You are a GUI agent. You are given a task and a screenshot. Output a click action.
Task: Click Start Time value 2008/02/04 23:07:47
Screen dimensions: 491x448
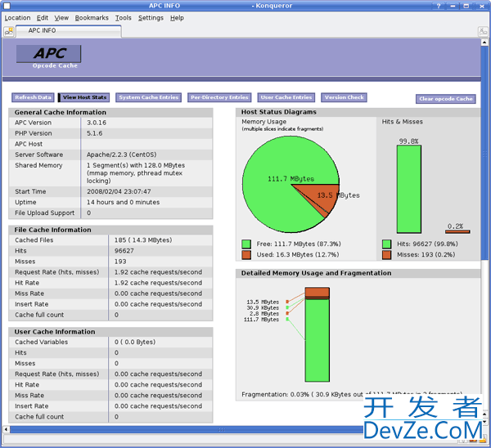(x=119, y=191)
